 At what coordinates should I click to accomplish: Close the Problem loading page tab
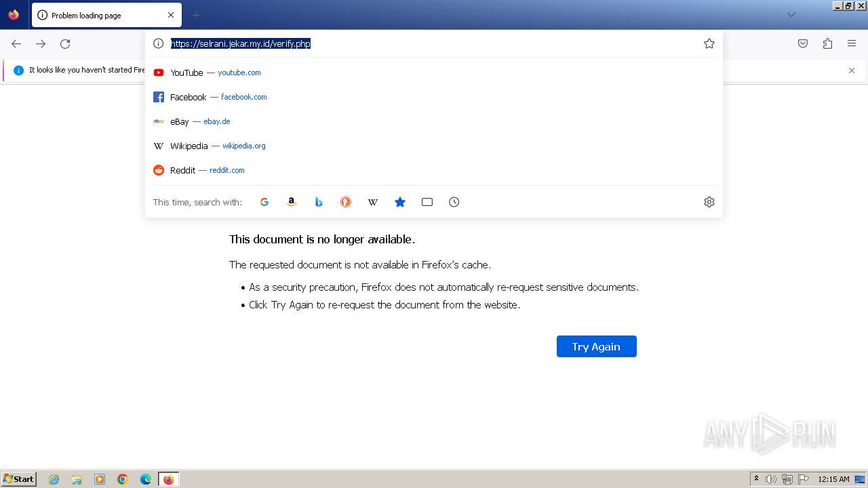click(171, 15)
